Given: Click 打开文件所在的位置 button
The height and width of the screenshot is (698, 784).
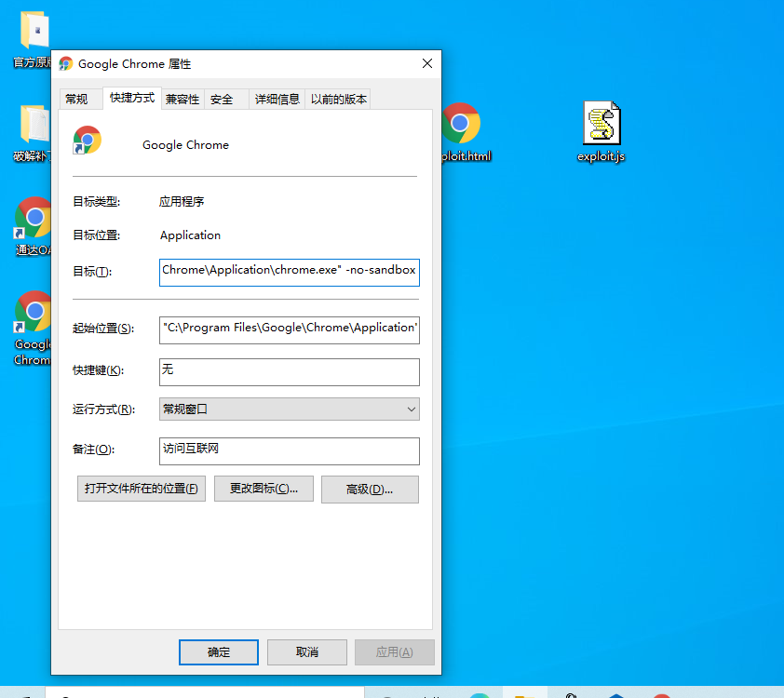Looking at the screenshot, I should 142,489.
